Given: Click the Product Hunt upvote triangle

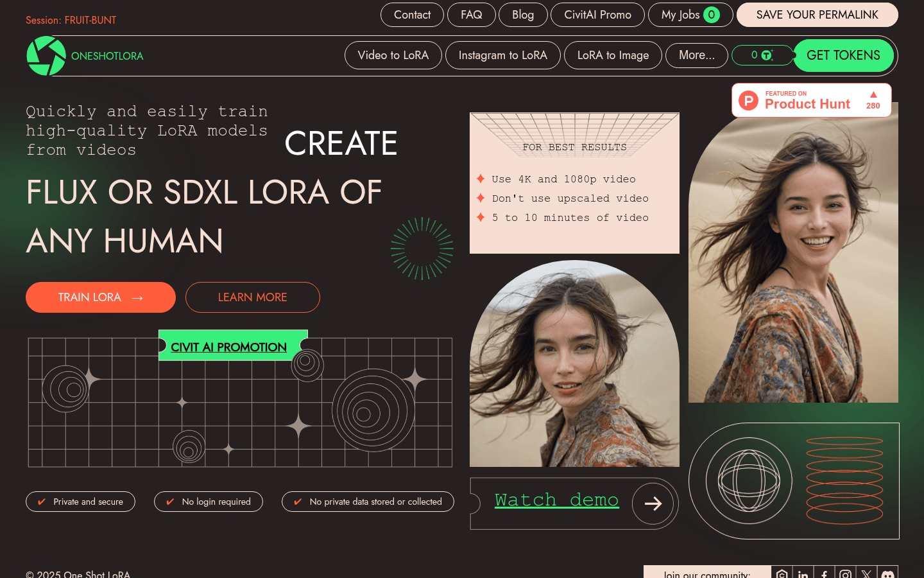Looking at the screenshot, I should 873,94.
